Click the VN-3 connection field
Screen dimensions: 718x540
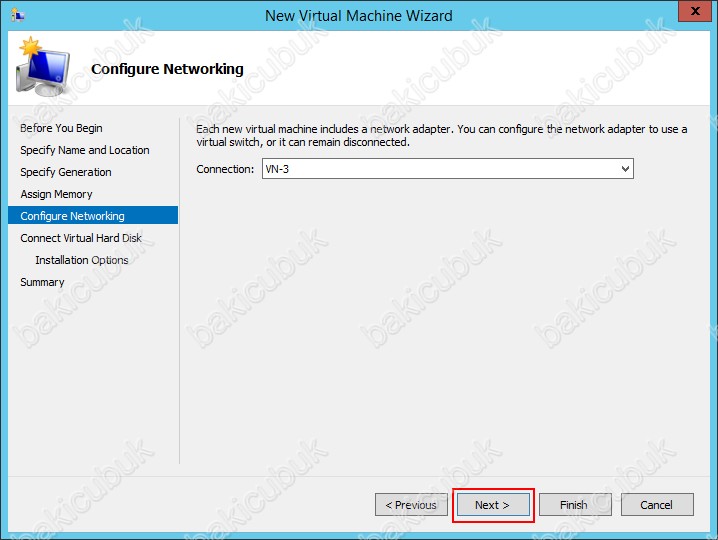(x=447, y=169)
